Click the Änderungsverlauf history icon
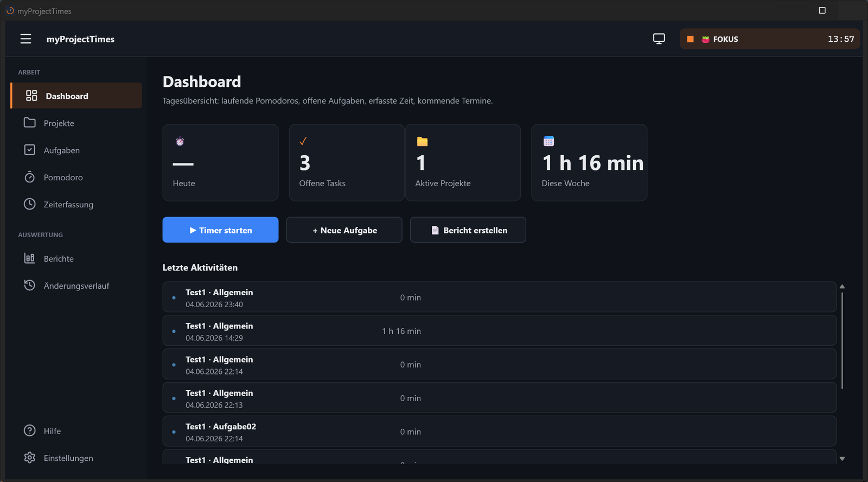 [x=30, y=286]
